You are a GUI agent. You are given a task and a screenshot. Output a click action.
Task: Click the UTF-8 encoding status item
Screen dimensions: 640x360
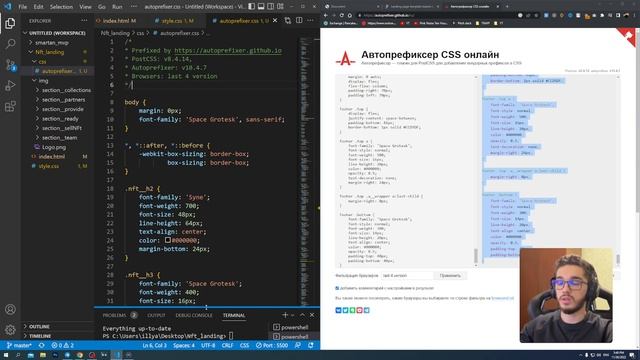click(x=208, y=345)
